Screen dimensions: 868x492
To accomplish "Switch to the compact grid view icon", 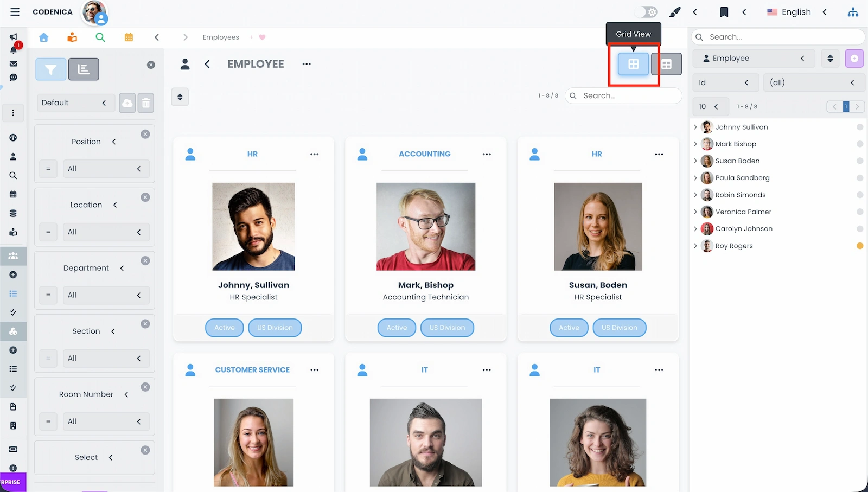I will (x=666, y=63).
